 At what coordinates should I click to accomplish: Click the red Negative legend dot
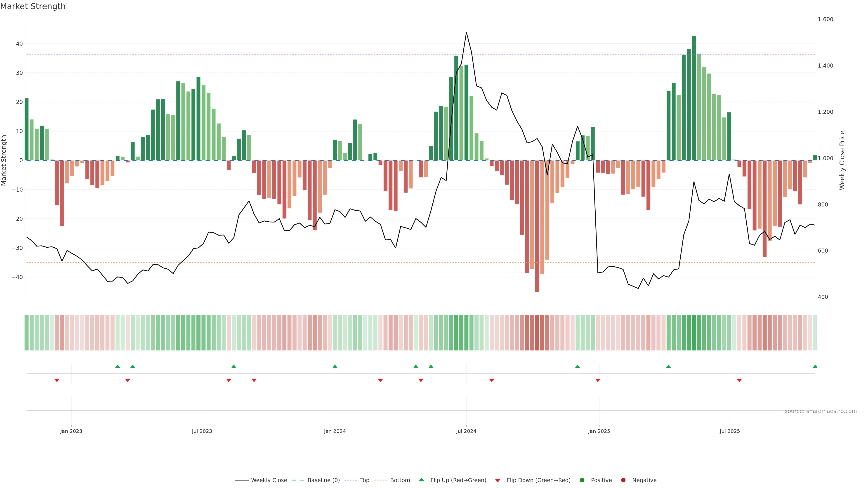(623, 480)
